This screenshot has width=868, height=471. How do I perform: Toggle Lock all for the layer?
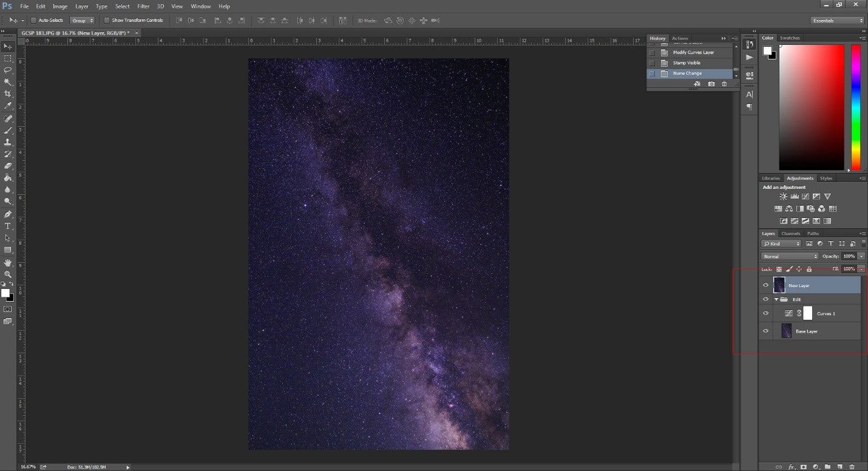[x=809, y=269]
